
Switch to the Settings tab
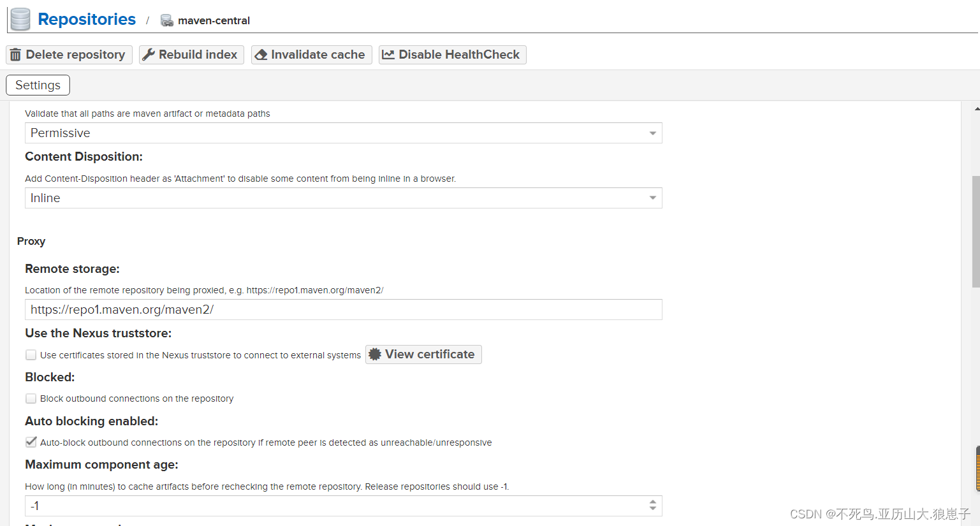coord(38,85)
